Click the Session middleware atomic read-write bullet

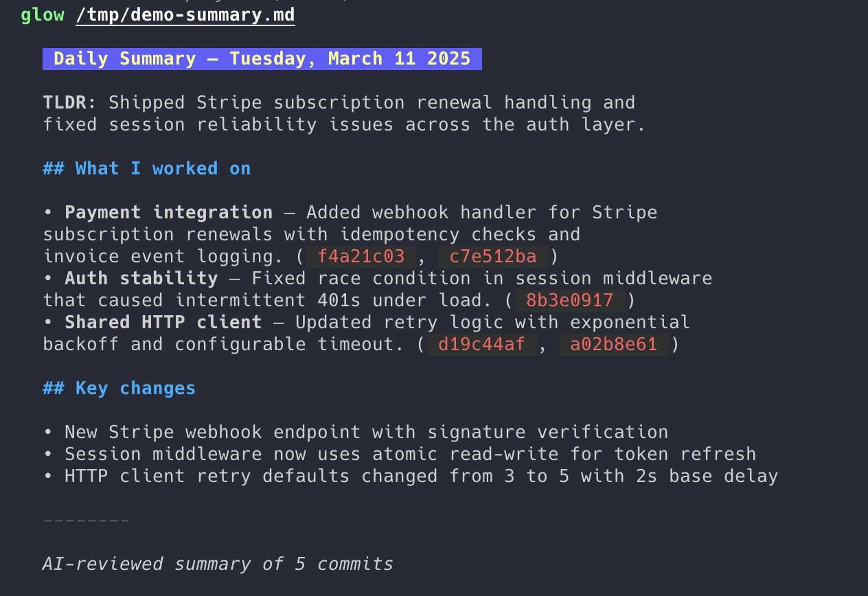click(x=410, y=454)
